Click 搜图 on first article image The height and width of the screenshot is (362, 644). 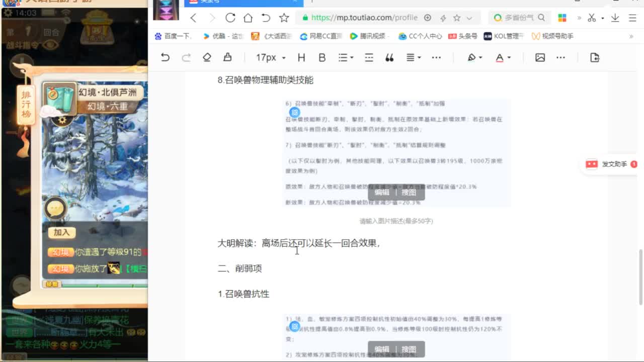[409, 192]
